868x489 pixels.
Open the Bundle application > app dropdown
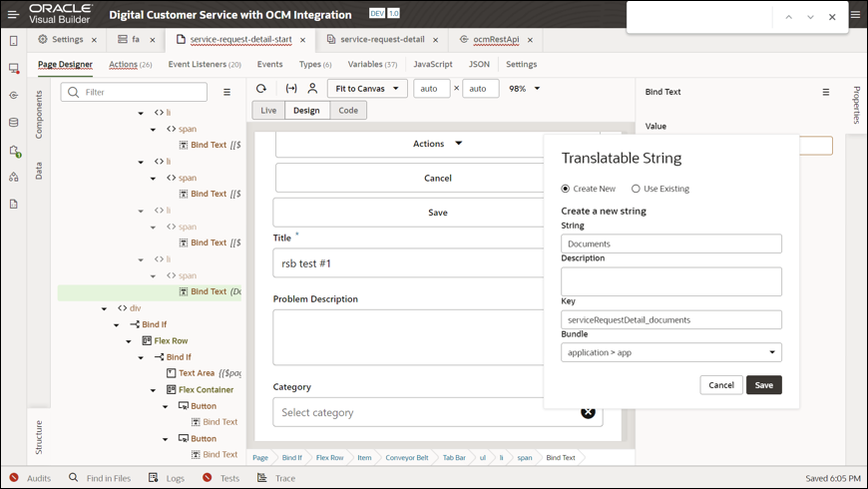[x=670, y=352]
